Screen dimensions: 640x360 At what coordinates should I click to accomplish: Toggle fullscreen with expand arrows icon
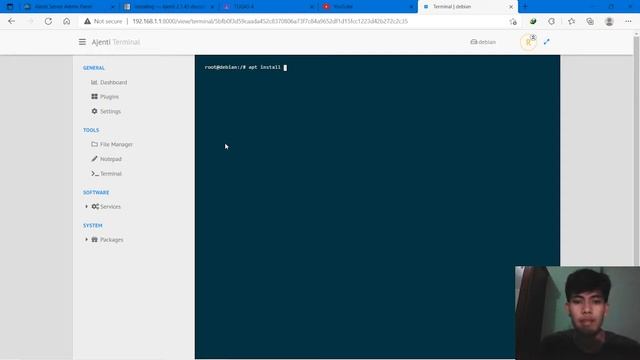tap(547, 42)
